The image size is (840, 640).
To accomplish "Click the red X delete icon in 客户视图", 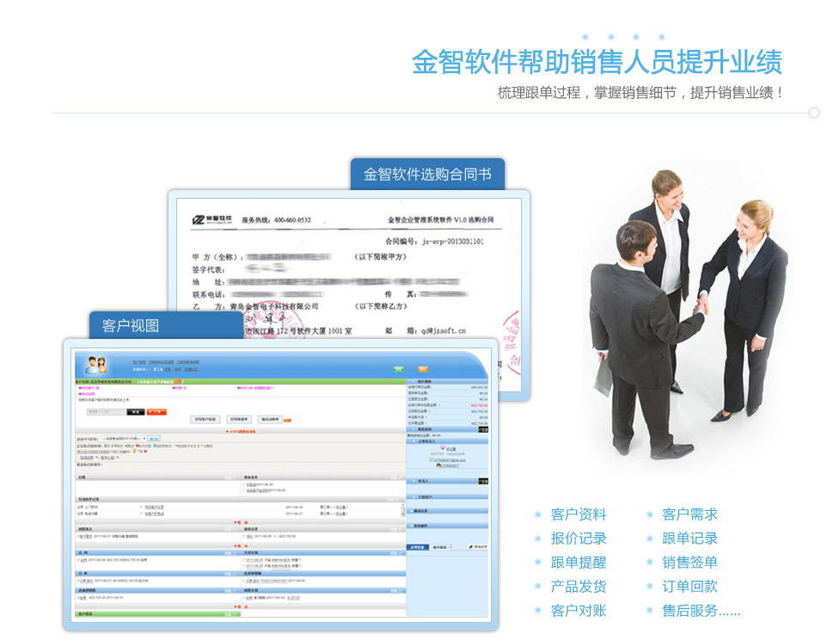I will coord(145,452).
